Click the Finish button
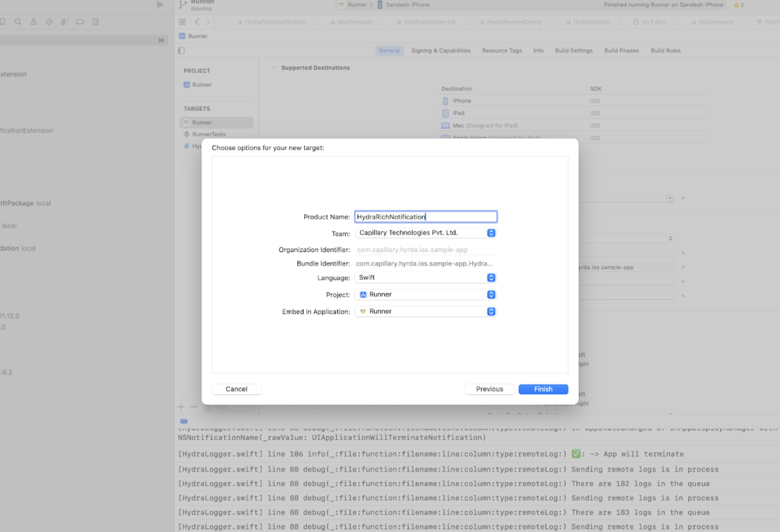Image resolution: width=780 pixels, height=532 pixels. (543, 389)
